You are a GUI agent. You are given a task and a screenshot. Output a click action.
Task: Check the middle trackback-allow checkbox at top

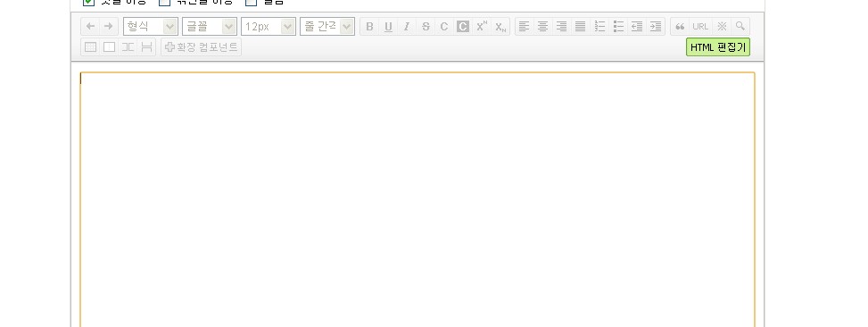(x=164, y=2)
